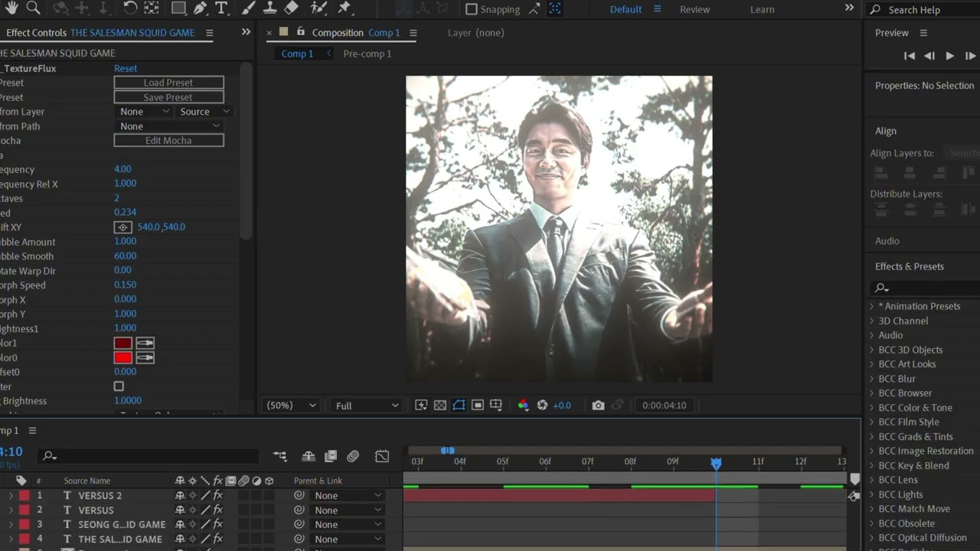Open the Graph Editor icon
Image resolution: width=980 pixels, height=551 pixels.
[x=382, y=456]
